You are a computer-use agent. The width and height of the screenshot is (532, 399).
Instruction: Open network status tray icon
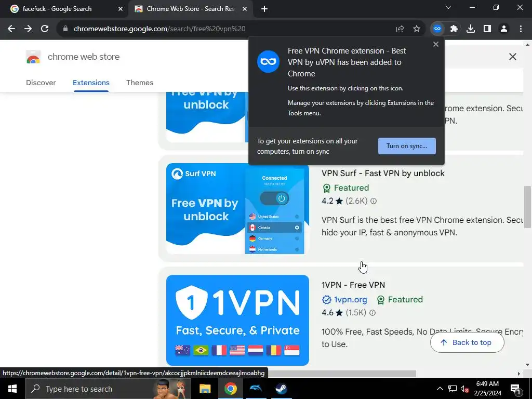[x=453, y=389]
